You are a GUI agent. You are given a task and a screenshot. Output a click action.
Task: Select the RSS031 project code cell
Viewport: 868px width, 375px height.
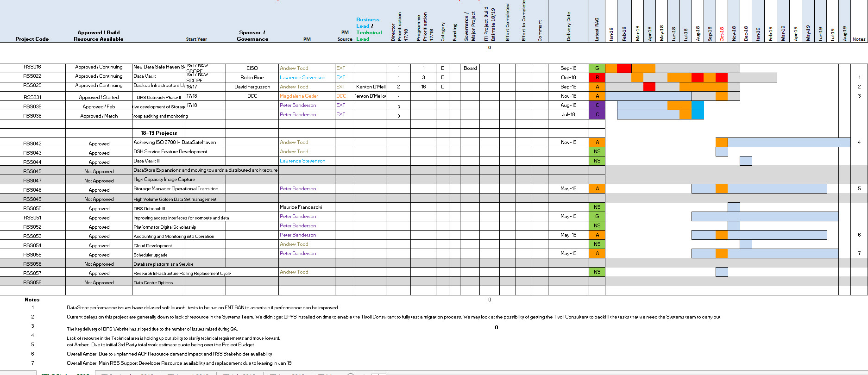[x=32, y=97]
